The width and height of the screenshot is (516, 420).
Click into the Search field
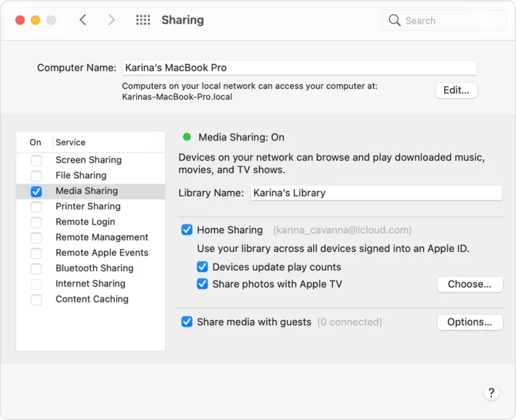click(443, 20)
